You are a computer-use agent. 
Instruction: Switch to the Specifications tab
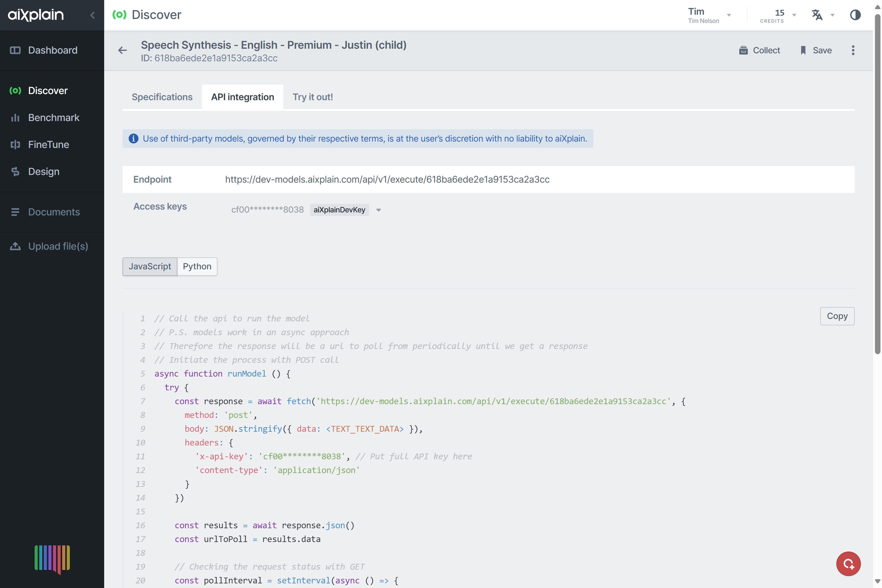(162, 97)
